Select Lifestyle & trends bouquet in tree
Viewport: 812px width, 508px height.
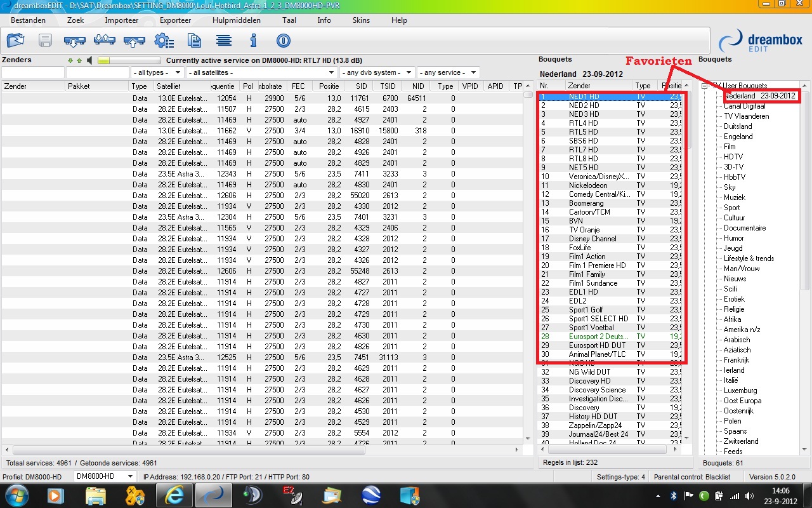coord(749,258)
